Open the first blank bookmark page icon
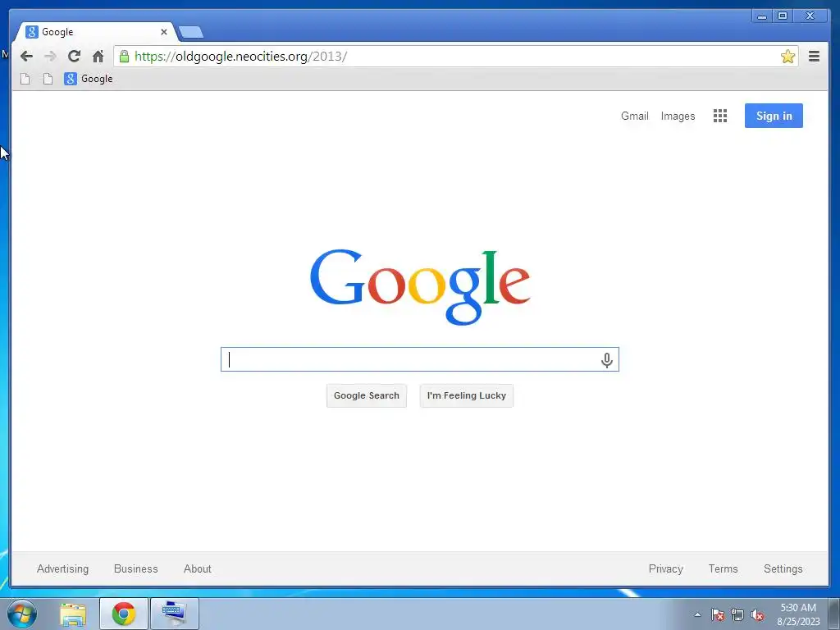 25,79
